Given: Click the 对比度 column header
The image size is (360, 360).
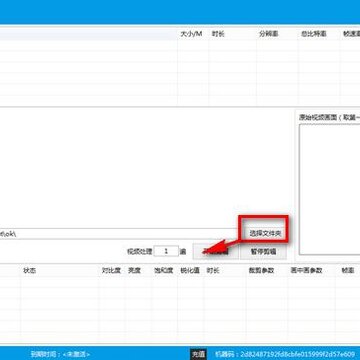Looking at the screenshot, I should pos(112,270).
